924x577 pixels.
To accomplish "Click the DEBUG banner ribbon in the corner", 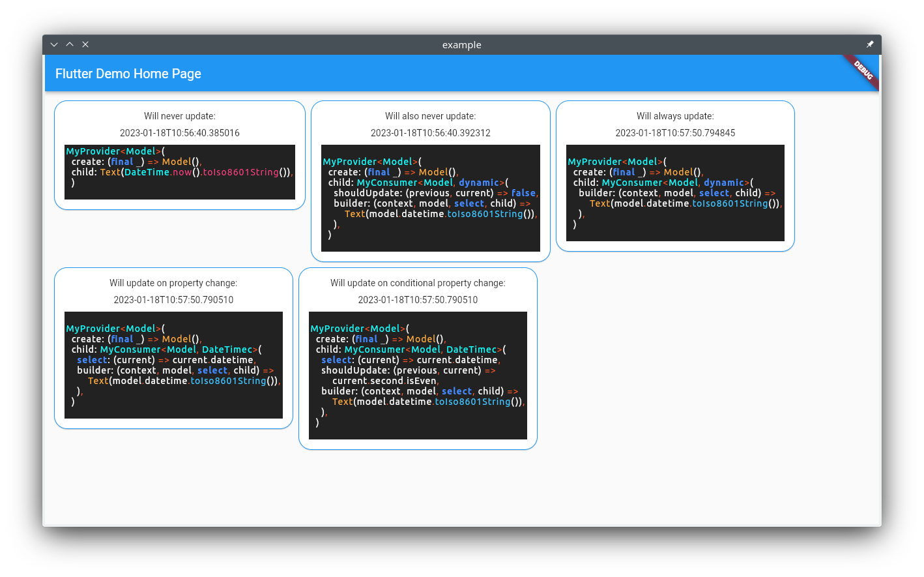I will [x=863, y=70].
